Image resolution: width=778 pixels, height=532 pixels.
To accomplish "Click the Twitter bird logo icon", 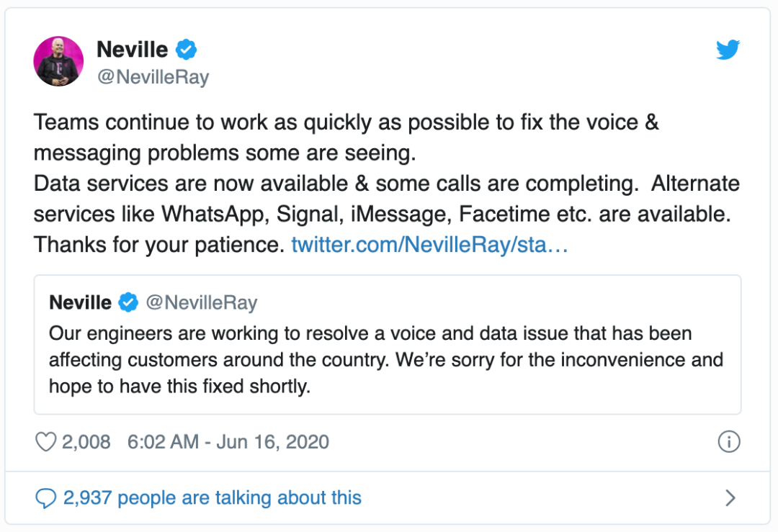I will click(728, 50).
